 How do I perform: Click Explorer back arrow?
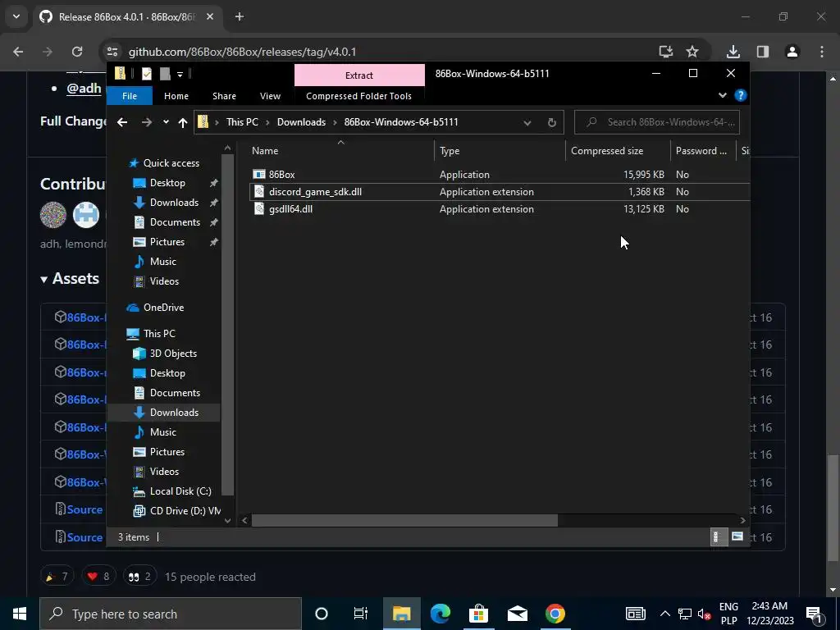(122, 122)
